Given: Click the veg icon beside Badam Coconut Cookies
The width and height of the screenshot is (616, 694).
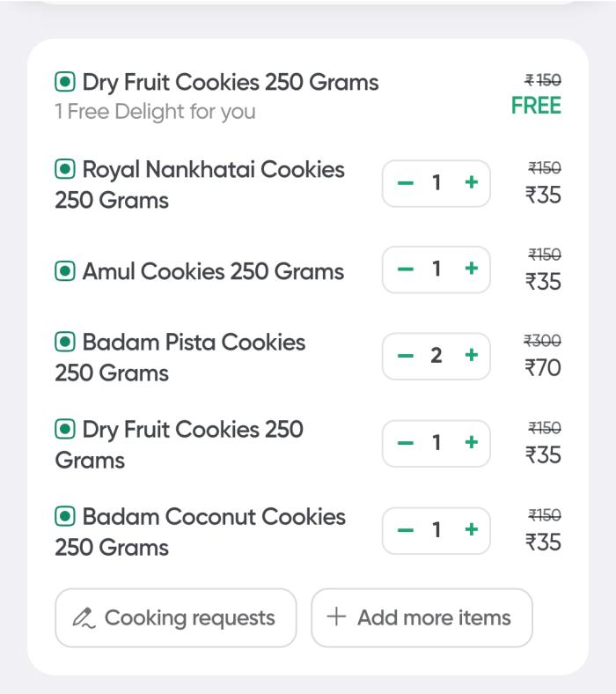Looking at the screenshot, I should tap(65, 516).
